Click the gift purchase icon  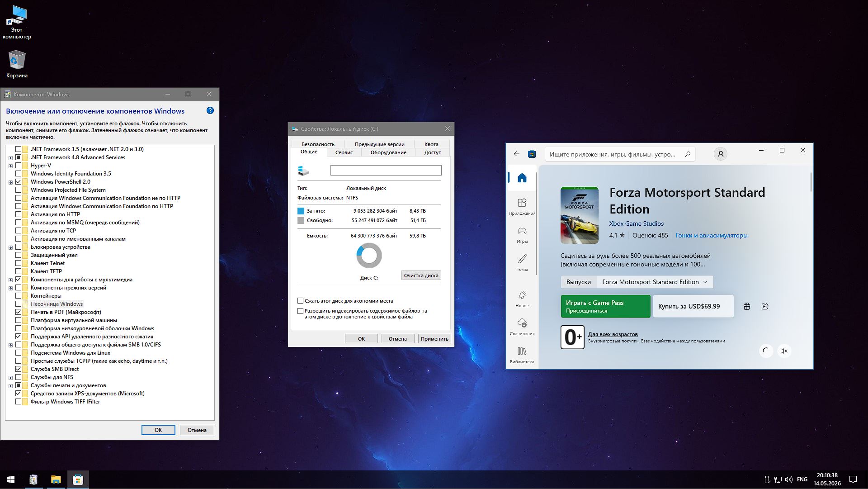[x=747, y=306]
